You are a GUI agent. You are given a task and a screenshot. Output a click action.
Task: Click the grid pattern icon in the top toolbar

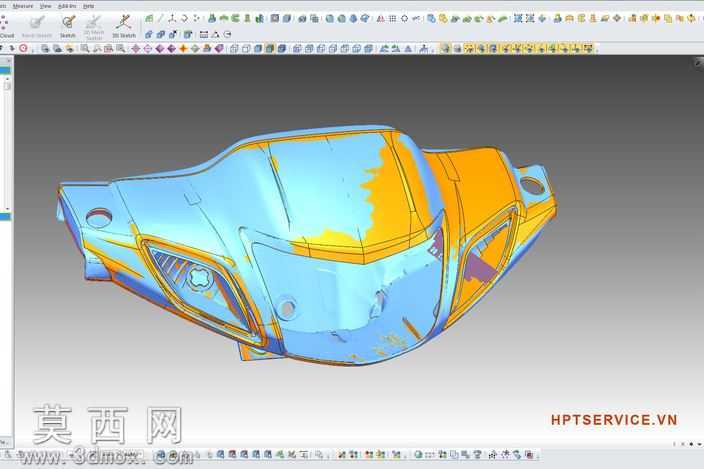pos(392,18)
